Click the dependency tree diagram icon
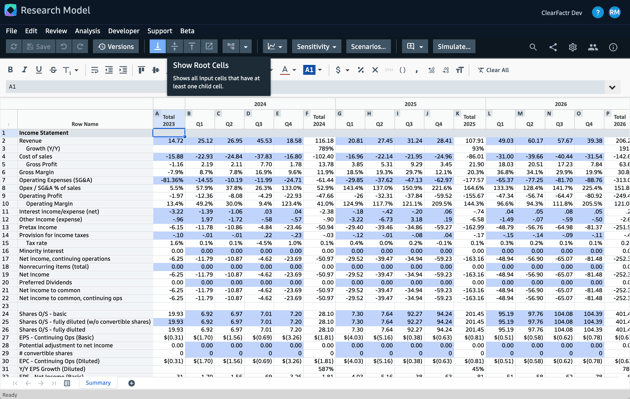Viewport: 630px width, 399px height. [x=231, y=47]
